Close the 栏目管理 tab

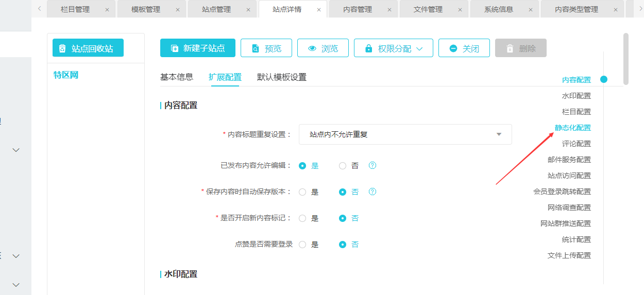(107, 10)
